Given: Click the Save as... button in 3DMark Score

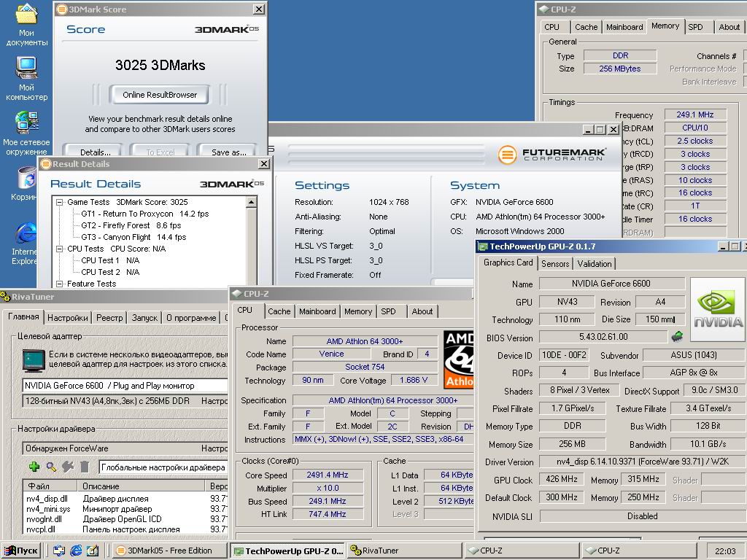Looking at the screenshot, I should click(228, 152).
